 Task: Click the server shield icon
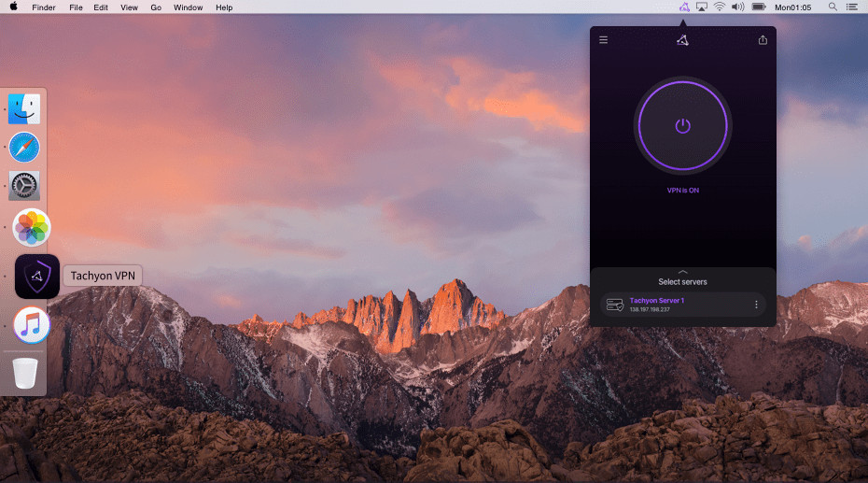pyautogui.click(x=614, y=305)
